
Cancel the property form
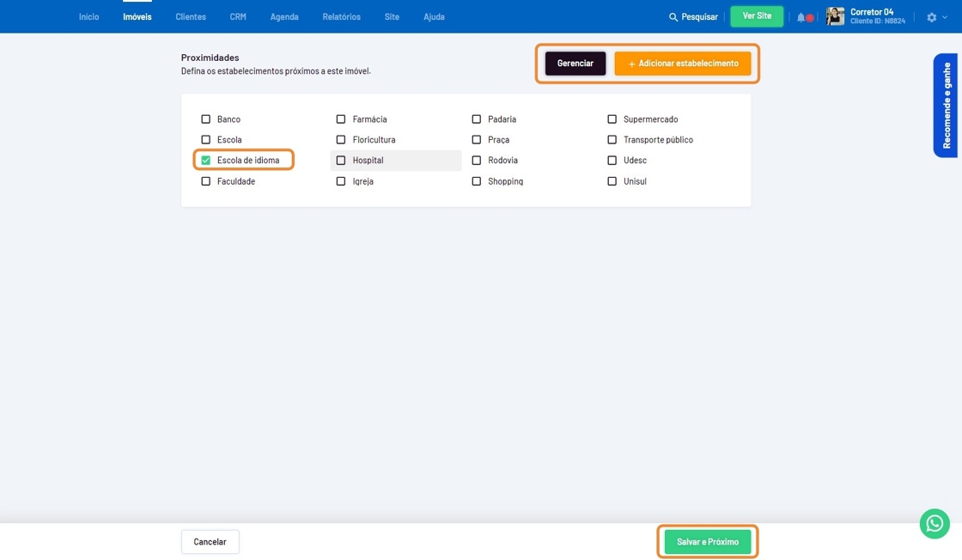point(210,542)
